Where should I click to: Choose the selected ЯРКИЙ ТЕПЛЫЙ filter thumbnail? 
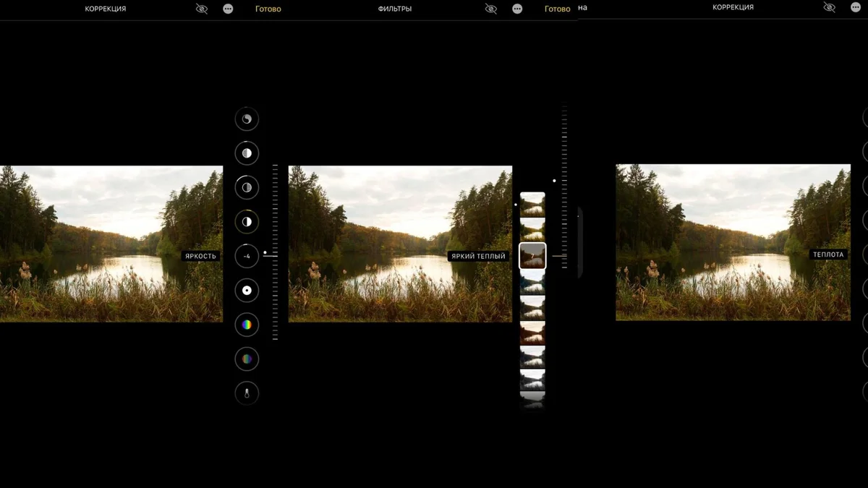(x=532, y=256)
